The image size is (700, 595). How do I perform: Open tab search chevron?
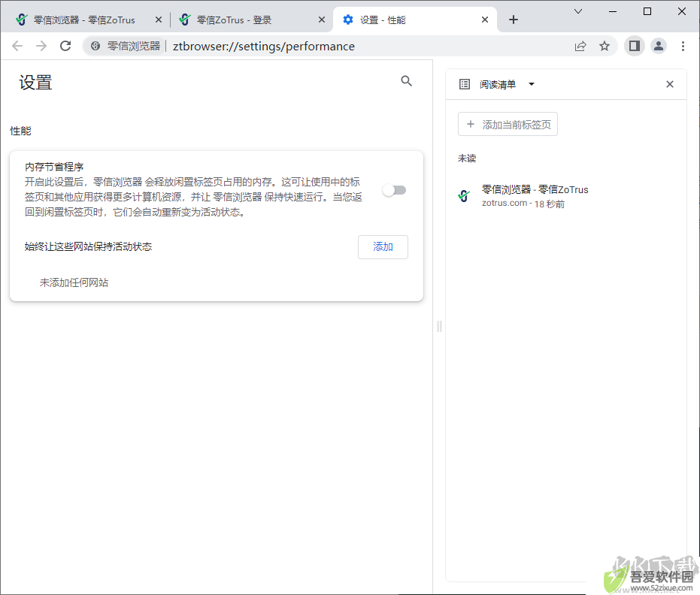(x=578, y=11)
